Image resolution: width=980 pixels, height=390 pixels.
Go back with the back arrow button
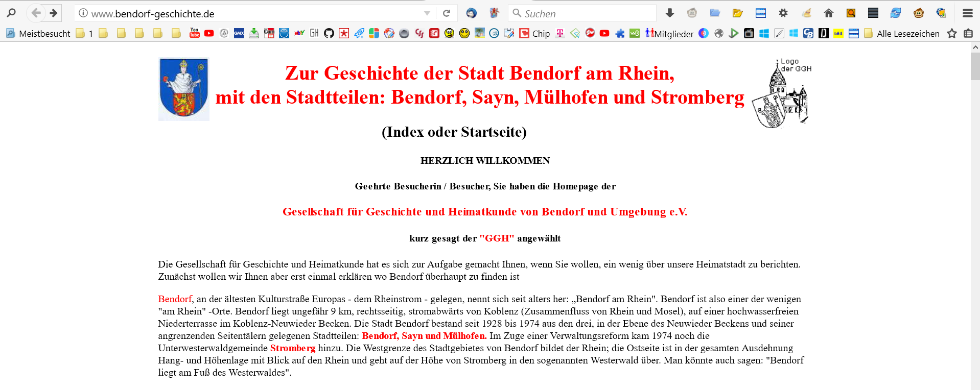point(36,13)
